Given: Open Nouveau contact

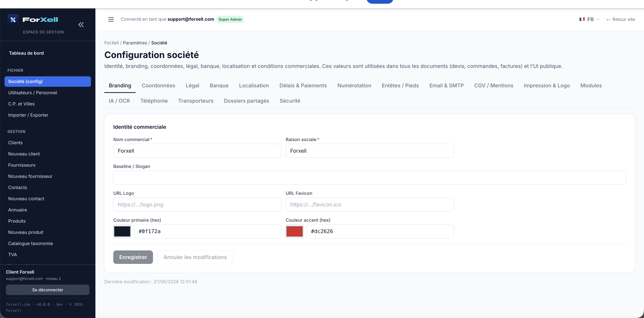Looking at the screenshot, I should click(x=48, y=199).
